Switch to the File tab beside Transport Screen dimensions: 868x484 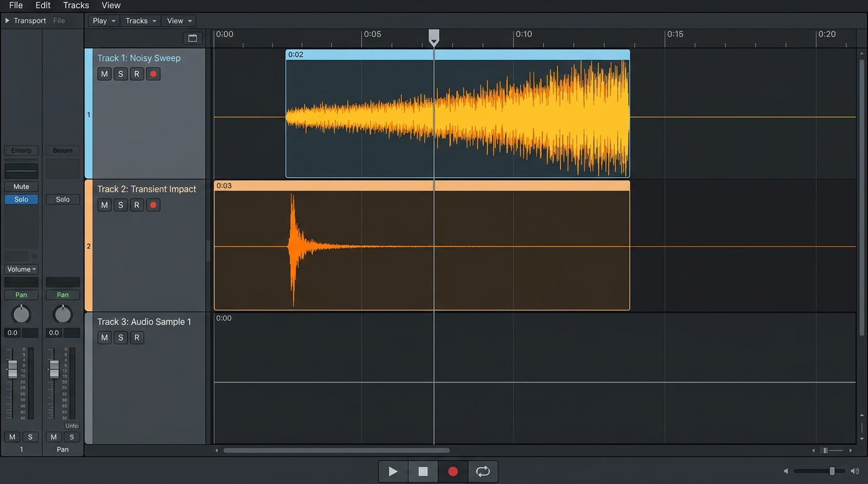[x=59, y=21]
